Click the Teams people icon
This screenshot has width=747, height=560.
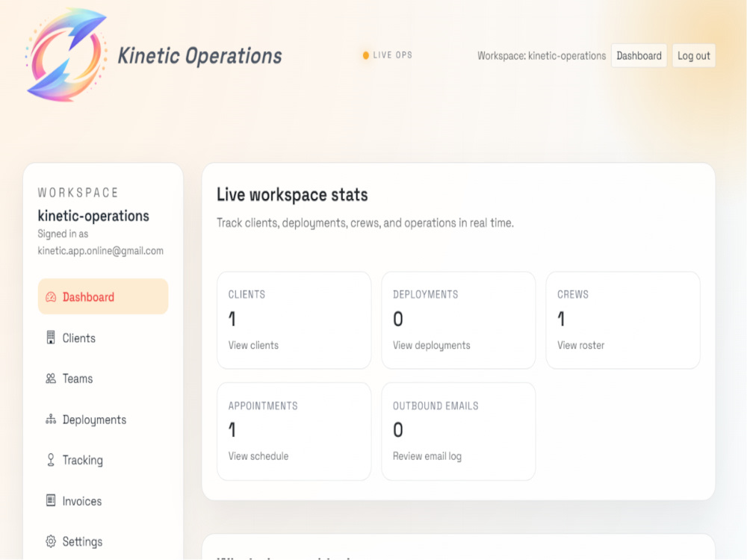coord(51,379)
